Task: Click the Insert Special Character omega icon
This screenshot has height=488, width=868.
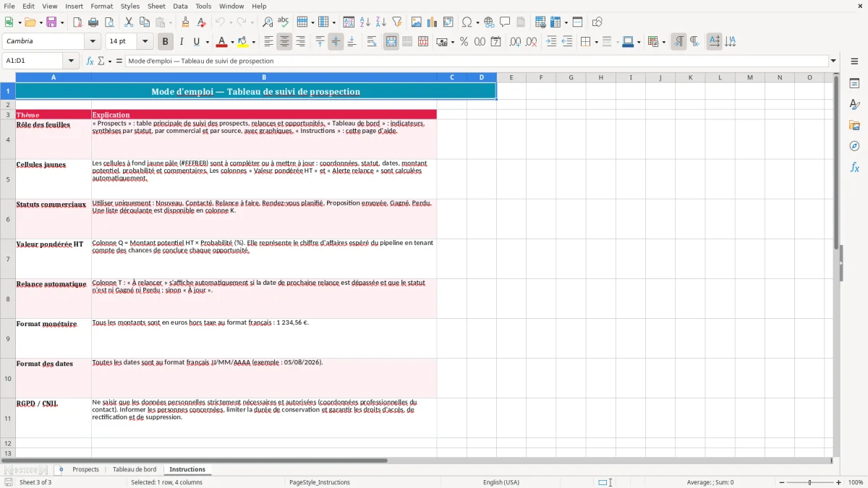Action: (467, 22)
